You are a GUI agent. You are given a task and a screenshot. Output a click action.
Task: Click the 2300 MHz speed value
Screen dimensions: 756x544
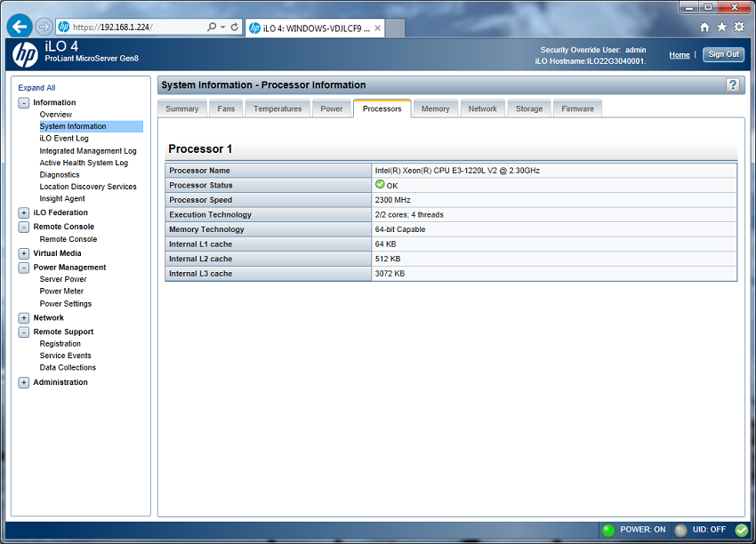[392, 200]
